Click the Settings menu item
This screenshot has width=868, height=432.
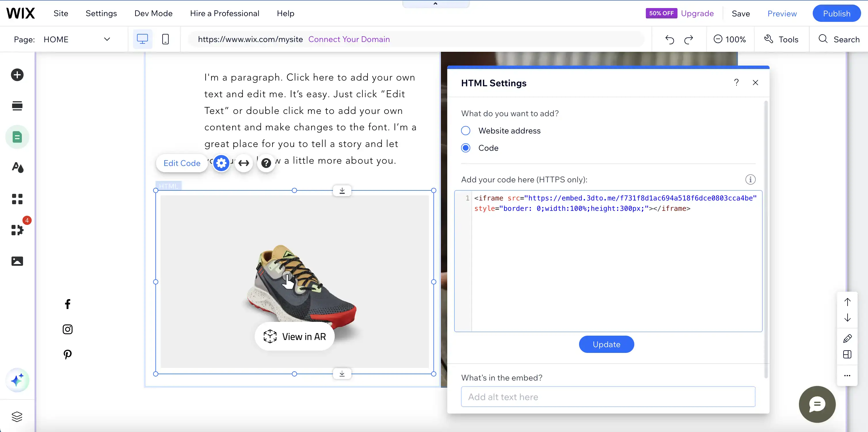[101, 13]
